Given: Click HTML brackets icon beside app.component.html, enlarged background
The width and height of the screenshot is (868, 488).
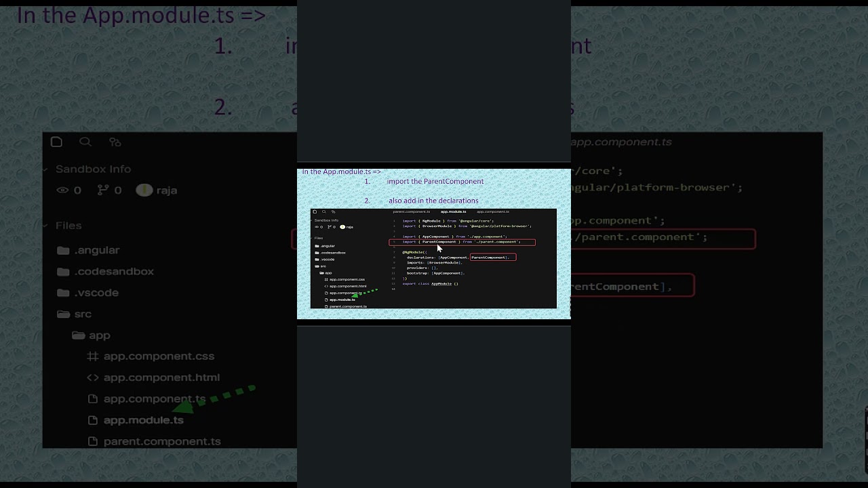Looking at the screenshot, I should [x=93, y=378].
